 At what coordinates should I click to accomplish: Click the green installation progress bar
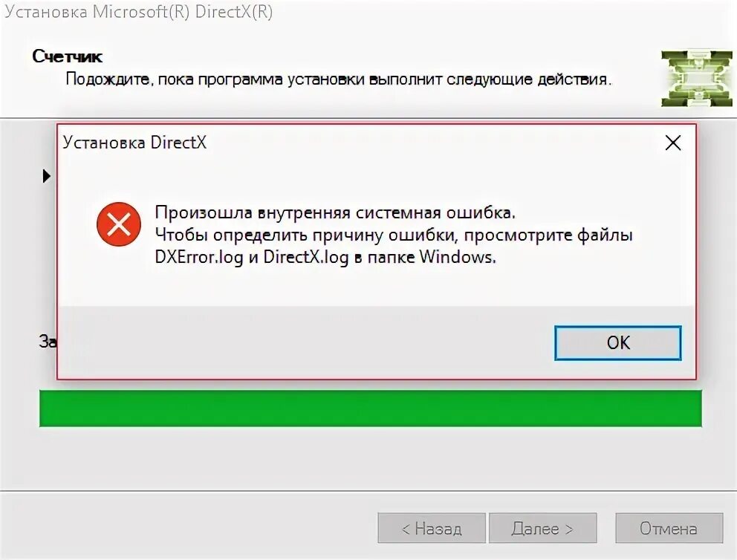click(x=371, y=408)
